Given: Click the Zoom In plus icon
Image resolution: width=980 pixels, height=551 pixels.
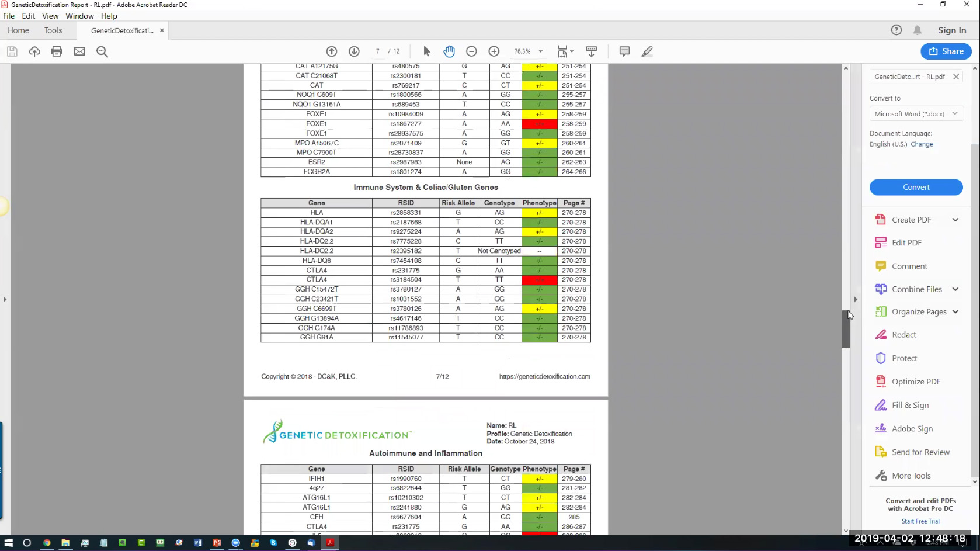Looking at the screenshot, I should tap(494, 51).
